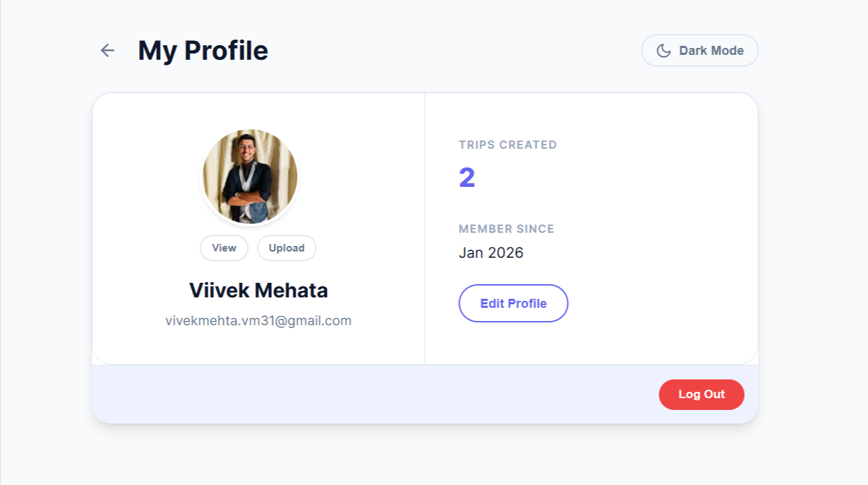Click the Jan 2026 date text

coord(491,253)
